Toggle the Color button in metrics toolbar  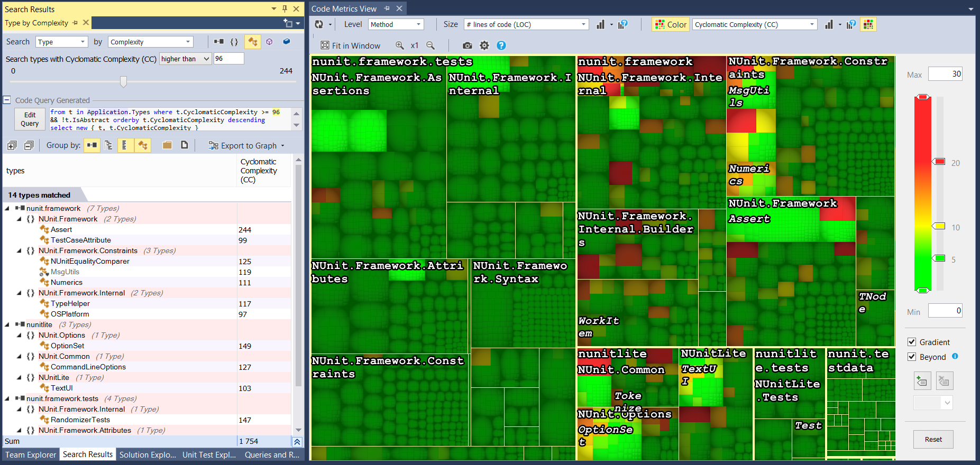pos(671,24)
